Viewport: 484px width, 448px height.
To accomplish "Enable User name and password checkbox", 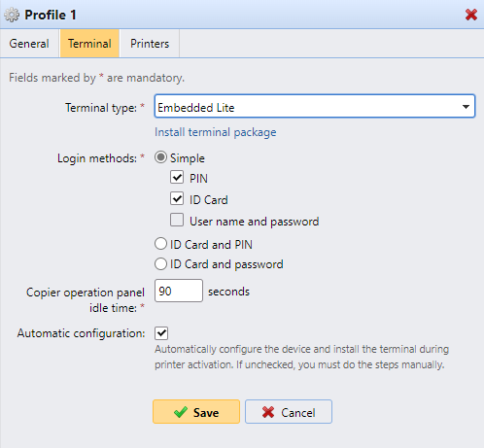I will point(177,220).
